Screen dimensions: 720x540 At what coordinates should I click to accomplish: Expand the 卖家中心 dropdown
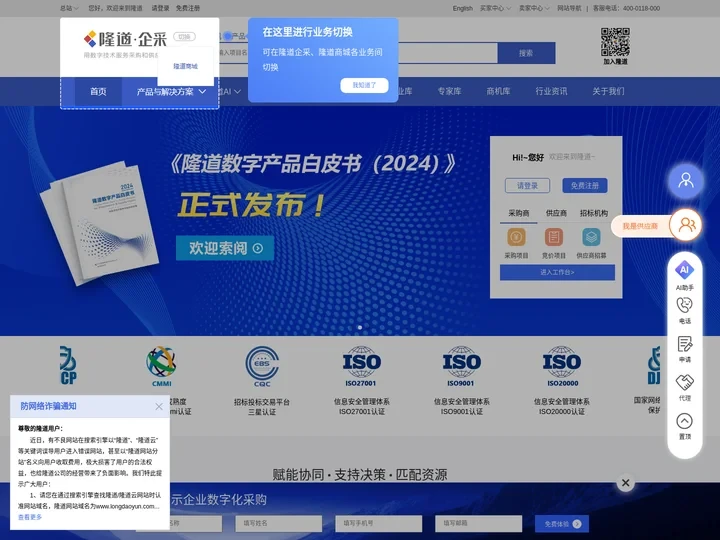(534, 8)
